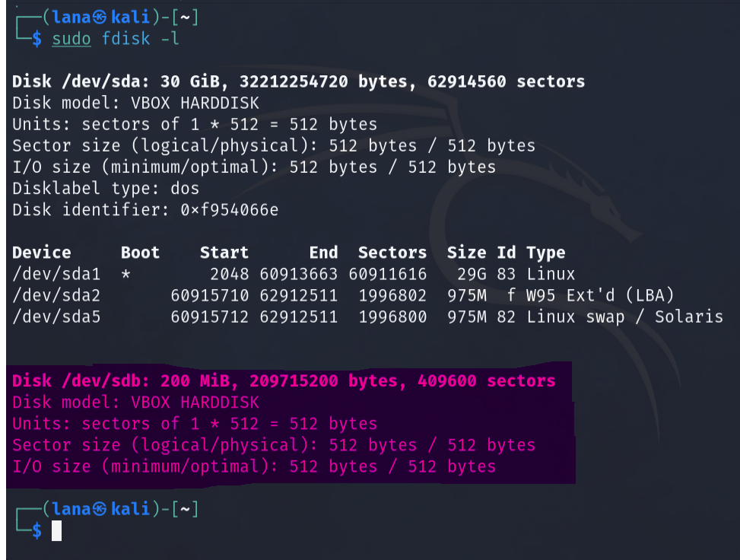740x560 pixels.
Task: Click the /dev/sda1 device entry
Action: [56, 275]
